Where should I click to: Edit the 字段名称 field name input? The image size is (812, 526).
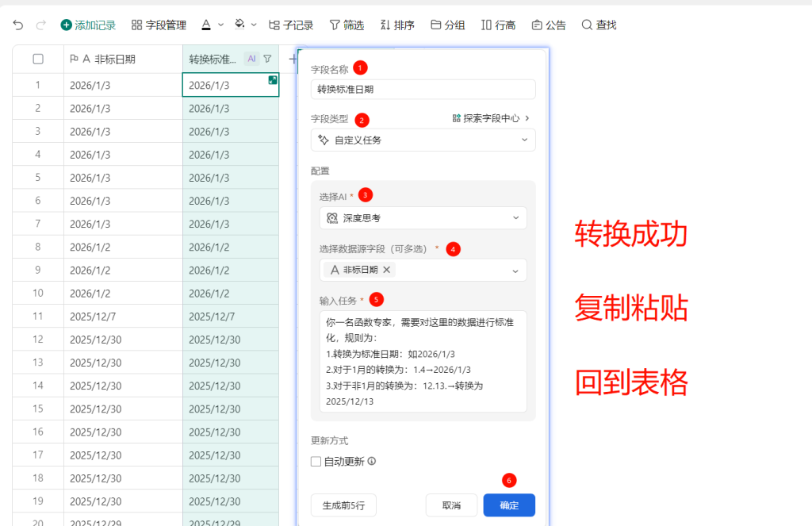(423, 89)
